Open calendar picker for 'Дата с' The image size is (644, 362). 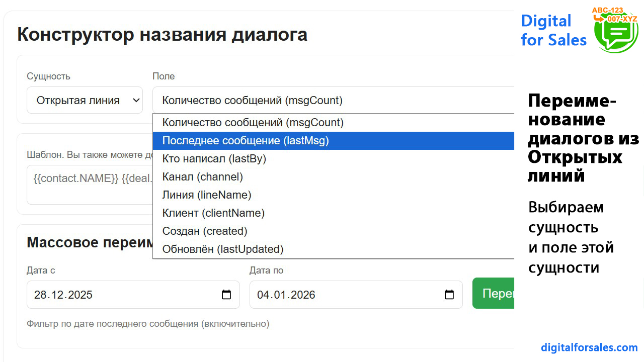point(226,295)
